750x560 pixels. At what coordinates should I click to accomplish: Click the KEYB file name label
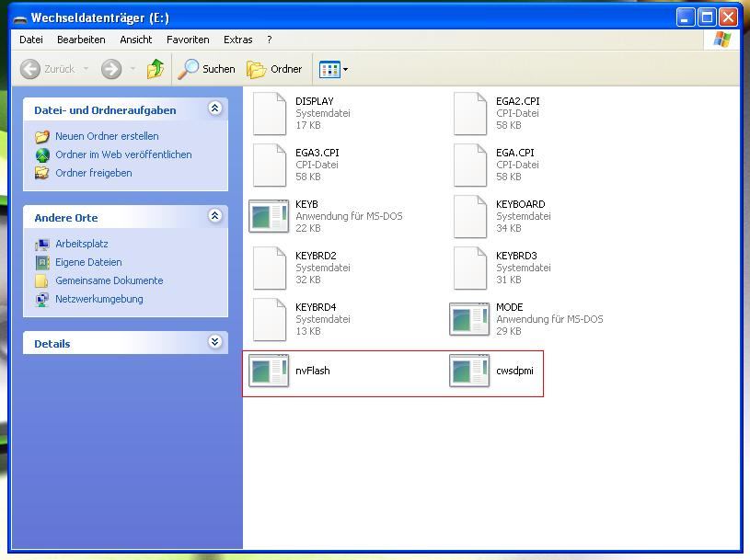tap(306, 204)
